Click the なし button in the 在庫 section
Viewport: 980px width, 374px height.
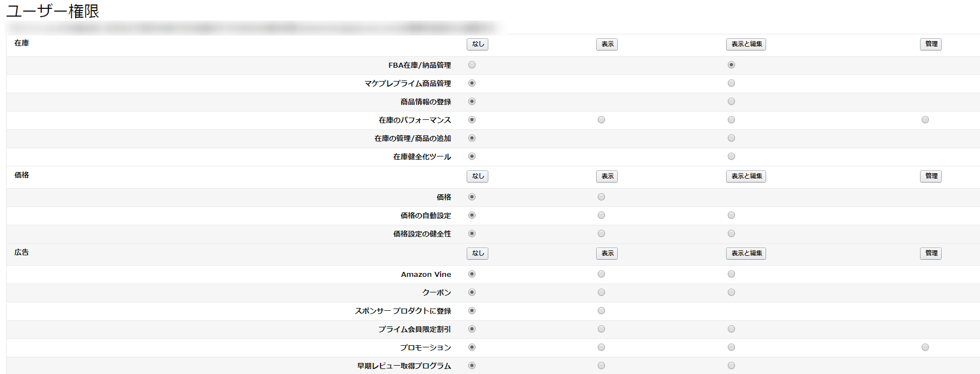coord(477,44)
